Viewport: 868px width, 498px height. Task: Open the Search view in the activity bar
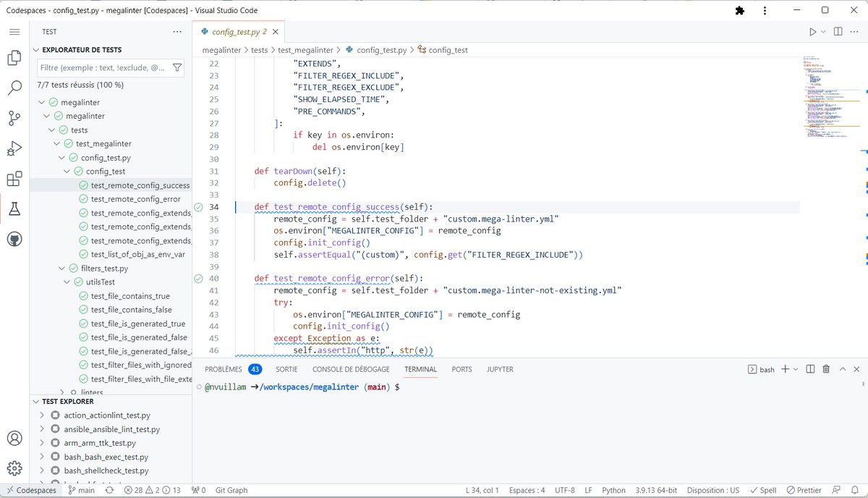pyautogui.click(x=14, y=88)
